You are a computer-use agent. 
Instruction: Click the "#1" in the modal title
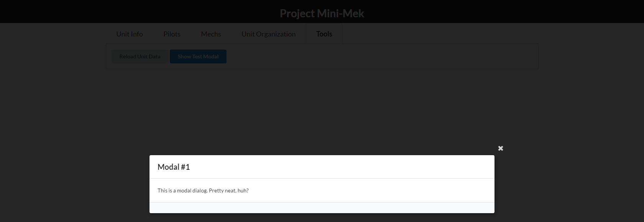click(185, 167)
